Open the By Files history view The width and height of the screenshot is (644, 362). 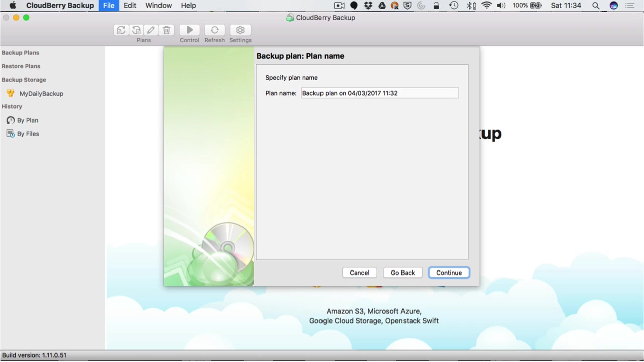pyautogui.click(x=28, y=134)
